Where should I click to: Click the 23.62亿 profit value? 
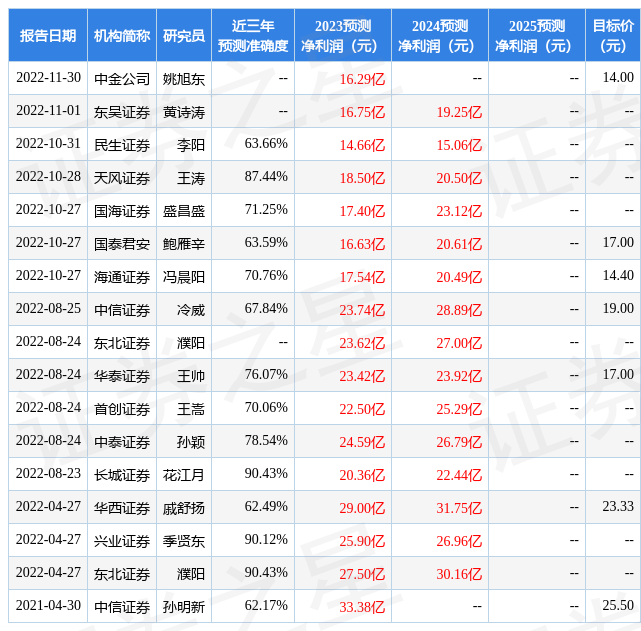[x=362, y=343]
